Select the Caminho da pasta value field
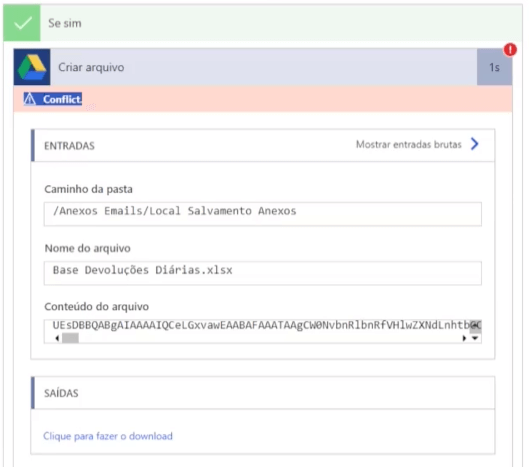This screenshot has width=529, height=467. point(262,214)
